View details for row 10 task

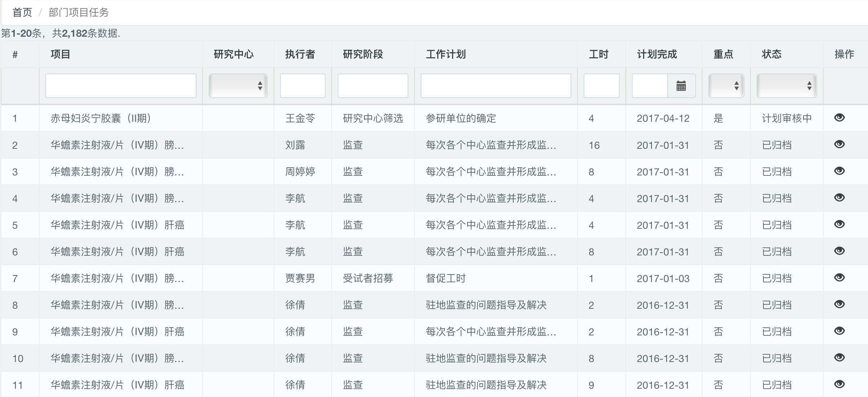pyautogui.click(x=839, y=357)
